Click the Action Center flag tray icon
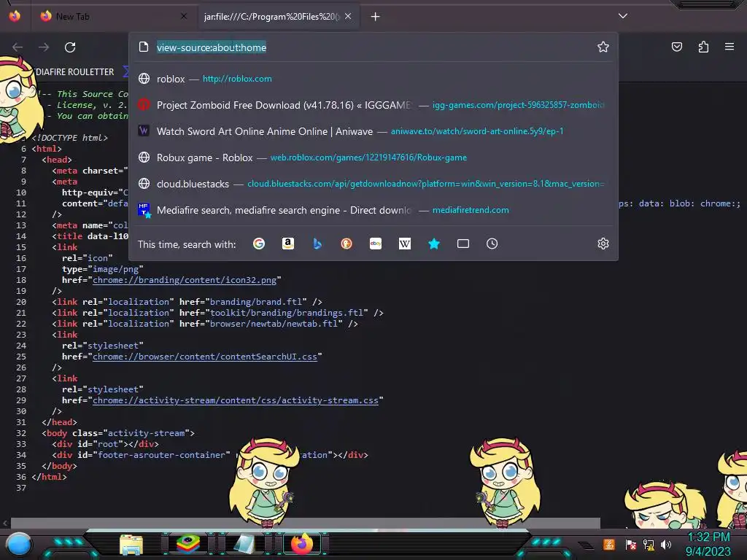Viewport: 747px width, 560px height. 630,544
